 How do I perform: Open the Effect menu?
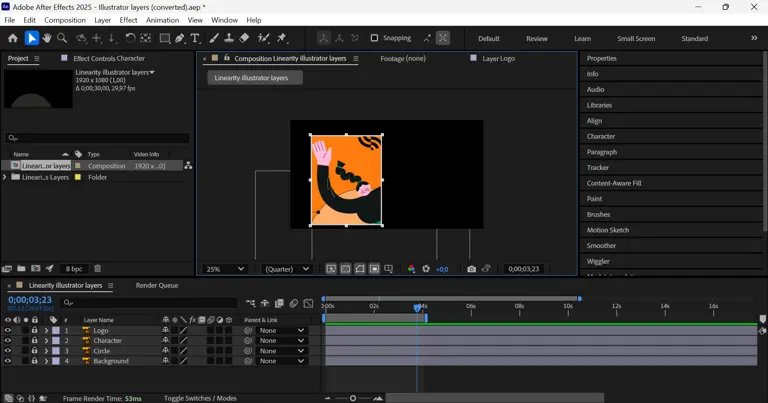click(x=128, y=20)
